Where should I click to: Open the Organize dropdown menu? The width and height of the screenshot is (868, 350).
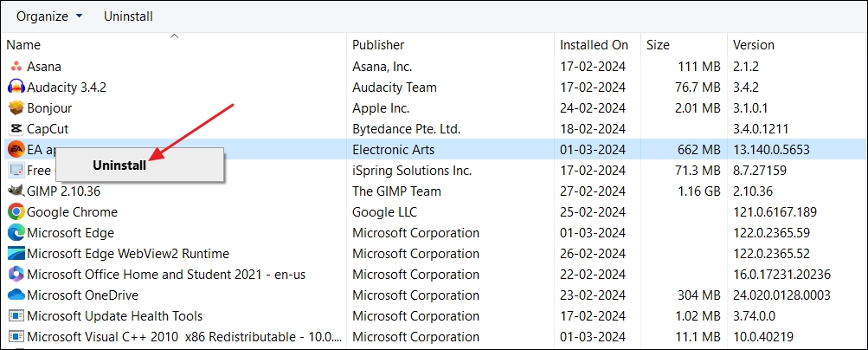pyautogui.click(x=49, y=16)
